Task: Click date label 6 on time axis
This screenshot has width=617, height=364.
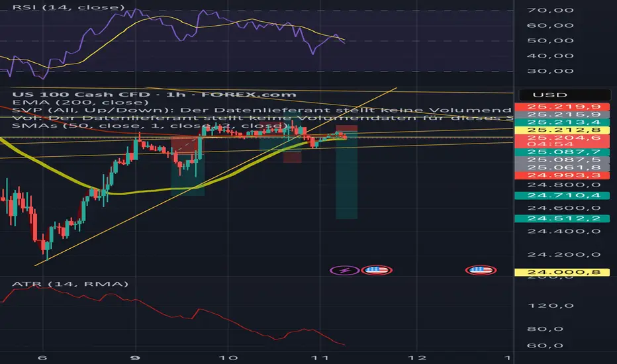Action: 42,357
